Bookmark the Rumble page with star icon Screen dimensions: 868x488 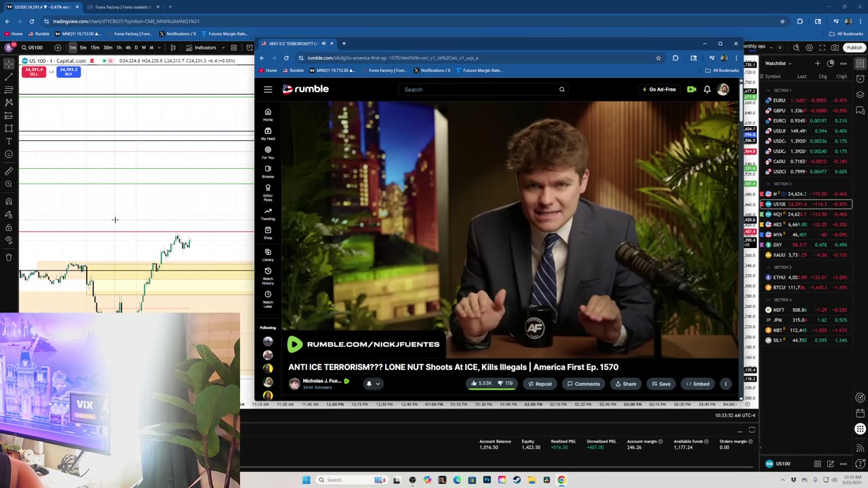click(x=658, y=58)
